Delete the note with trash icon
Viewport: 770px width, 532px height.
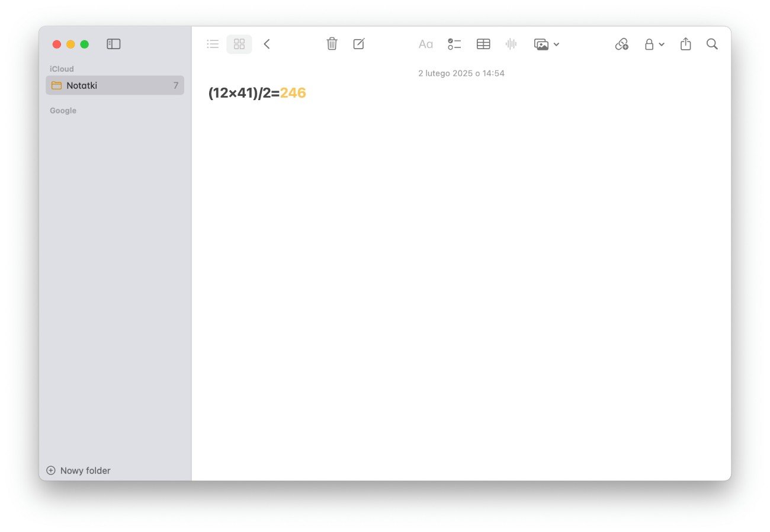coord(332,44)
